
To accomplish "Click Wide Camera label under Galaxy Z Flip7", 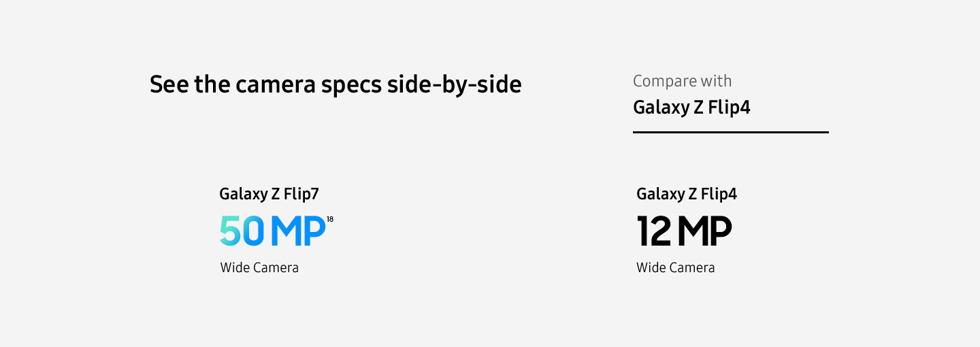I will point(259,267).
